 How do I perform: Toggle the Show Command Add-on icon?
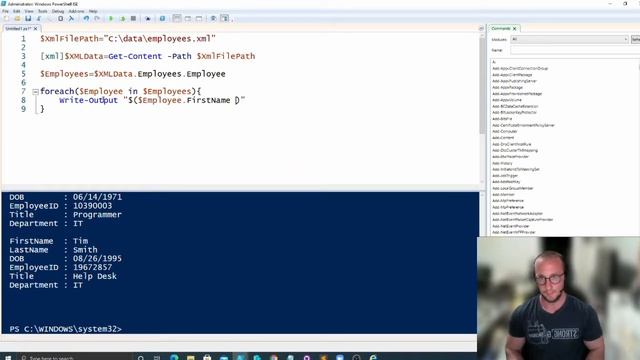[224, 18]
